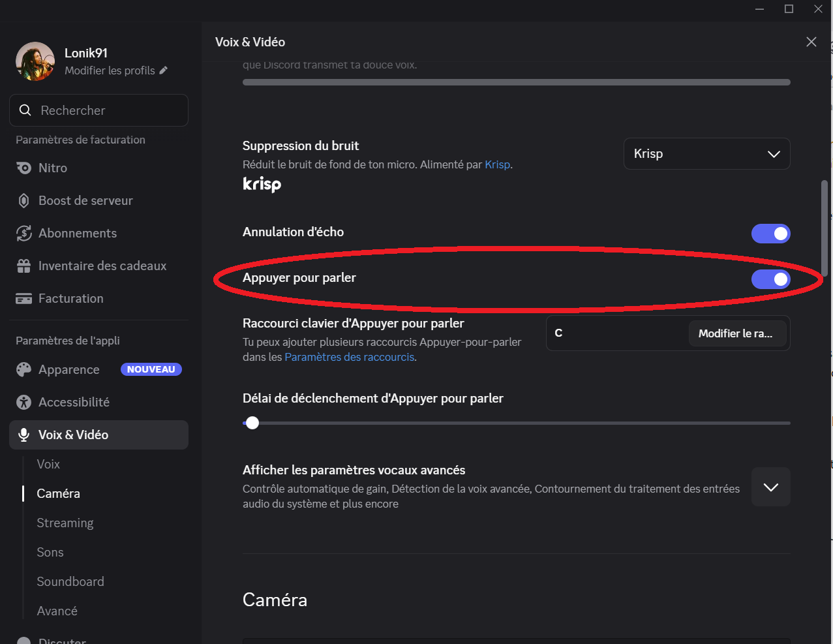The width and height of the screenshot is (833, 644).
Task: Toggle Annulation d'écho switch
Action: [x=771, y=234]
